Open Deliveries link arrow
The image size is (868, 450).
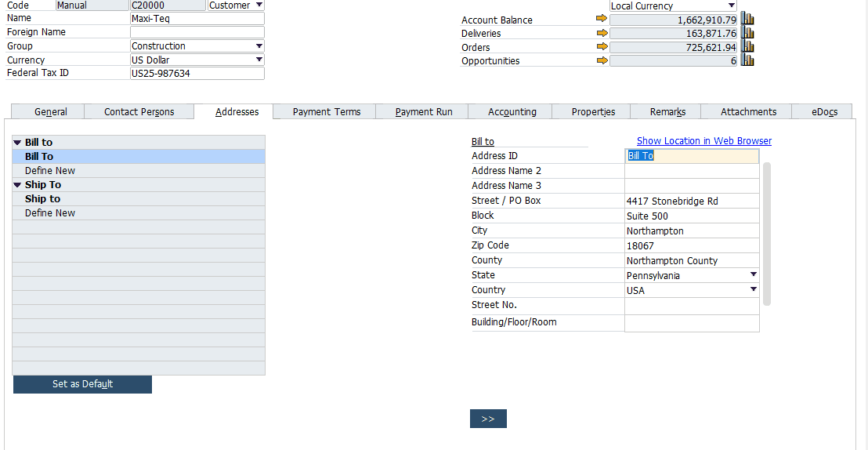pyautogui.click(x=602, y=33)
